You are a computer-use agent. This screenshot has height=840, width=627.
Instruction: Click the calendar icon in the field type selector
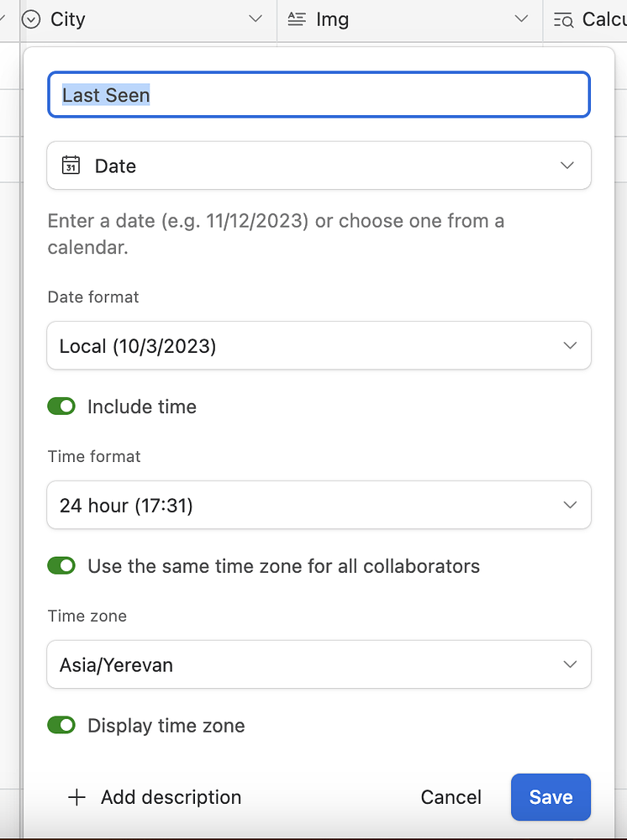(71, 165)
